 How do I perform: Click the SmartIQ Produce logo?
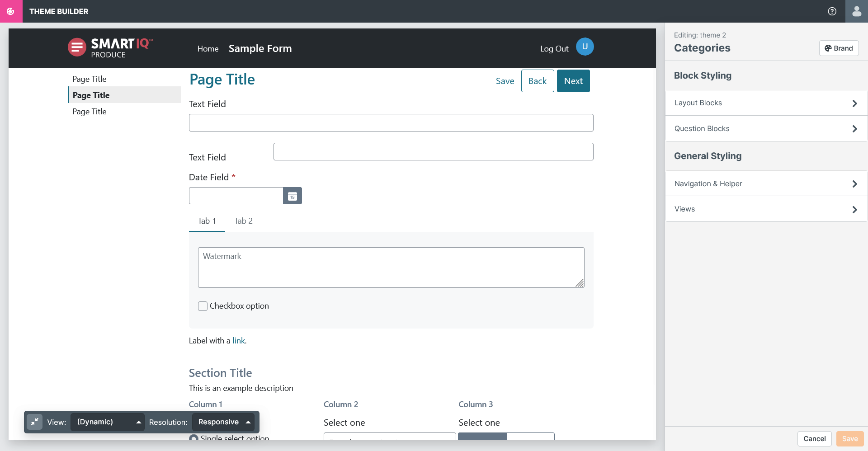click(110, 47)
